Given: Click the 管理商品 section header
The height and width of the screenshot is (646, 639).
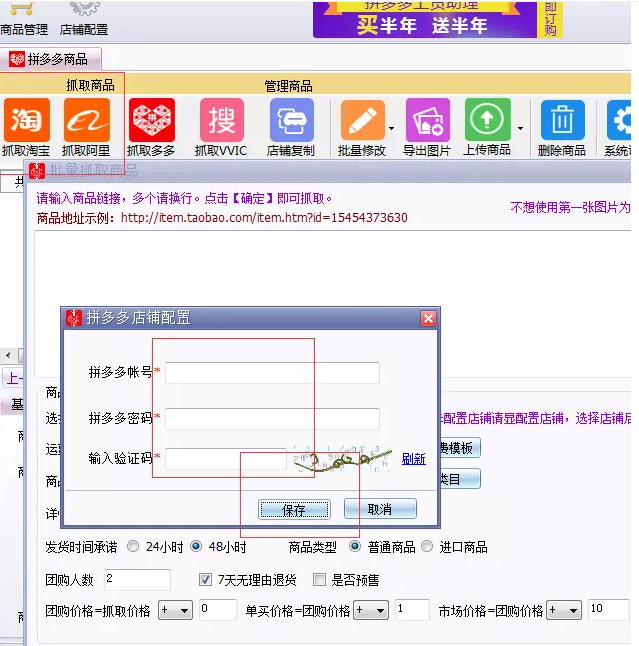Looking at the screenshot, I should pos(288,86).
